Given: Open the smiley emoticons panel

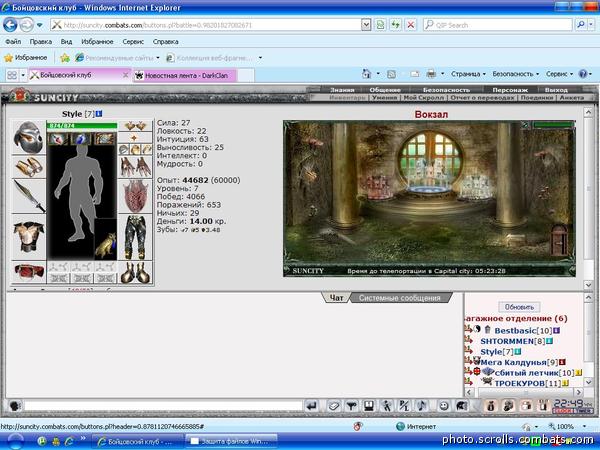Looking at the screenshot, I should [x=444, y=406].
